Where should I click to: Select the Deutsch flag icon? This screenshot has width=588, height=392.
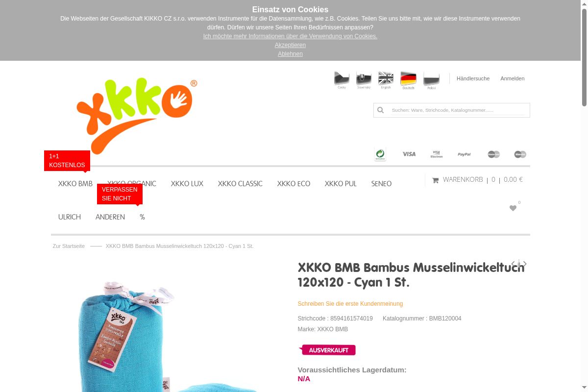[408, 79]
